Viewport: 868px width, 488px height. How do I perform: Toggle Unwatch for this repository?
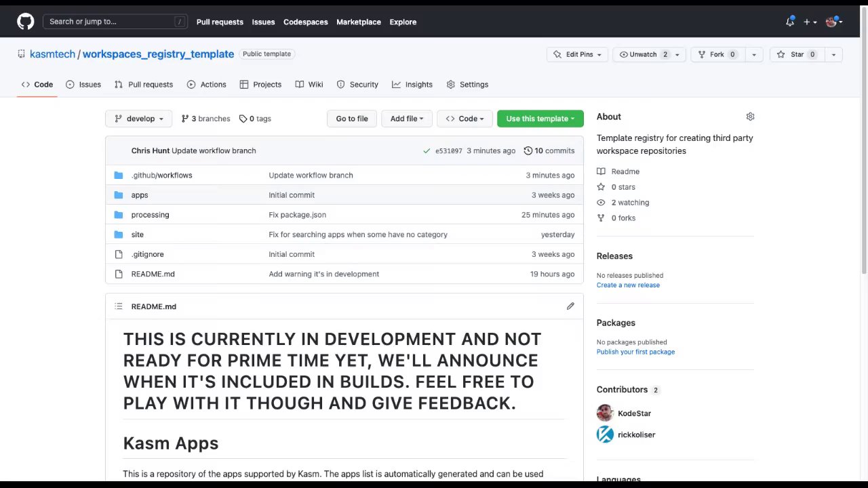click(643, 54)
